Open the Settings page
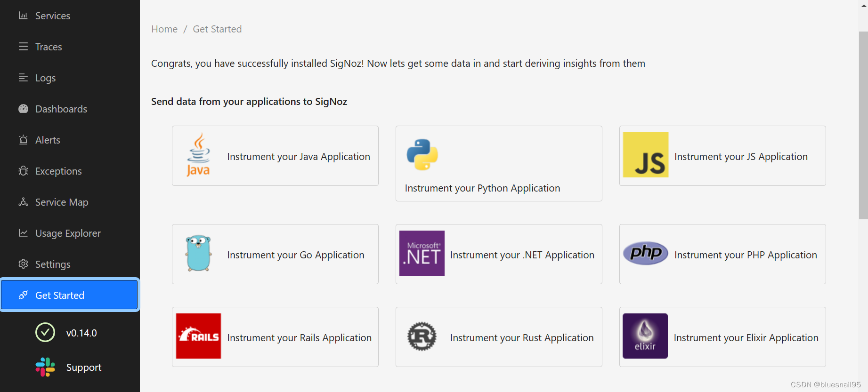868x392 pixels. (x=70, y=264)
